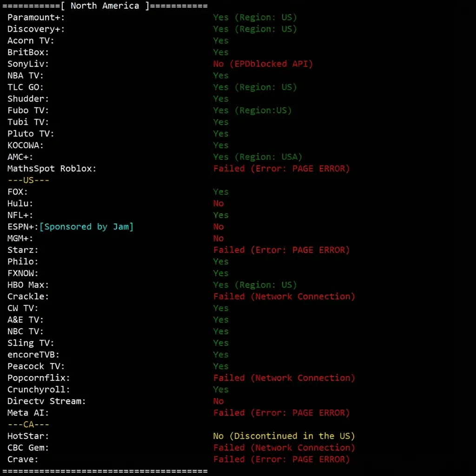
Task: Click the 'FXNOW:' label
Action: tap(23, 273)
